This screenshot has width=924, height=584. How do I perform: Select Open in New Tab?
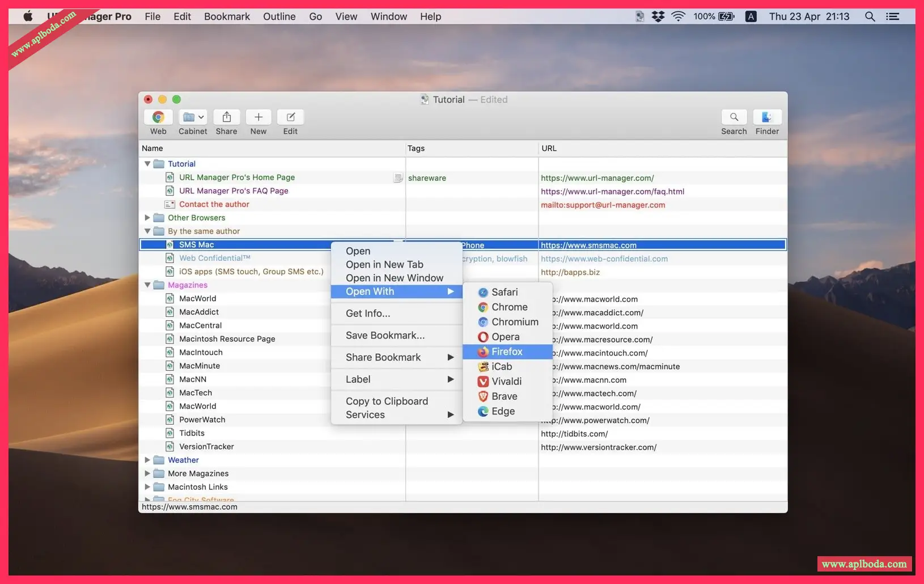coord(397,264)
